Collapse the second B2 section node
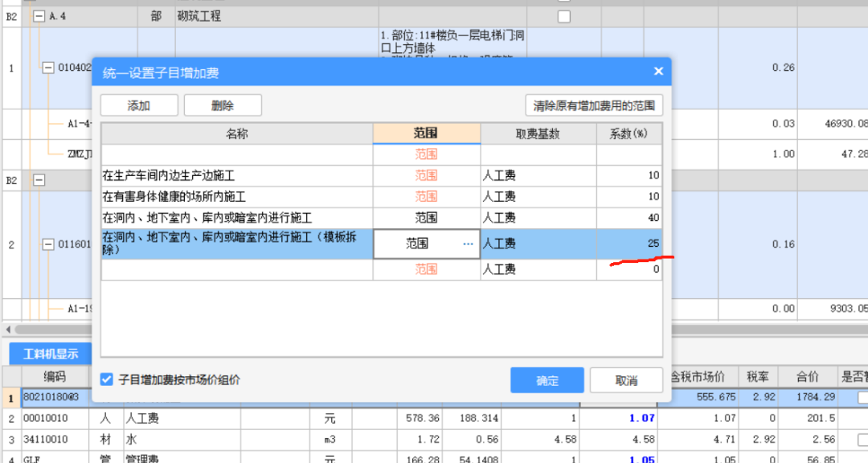This screenshot has width=868, height=463. [39, 180]
